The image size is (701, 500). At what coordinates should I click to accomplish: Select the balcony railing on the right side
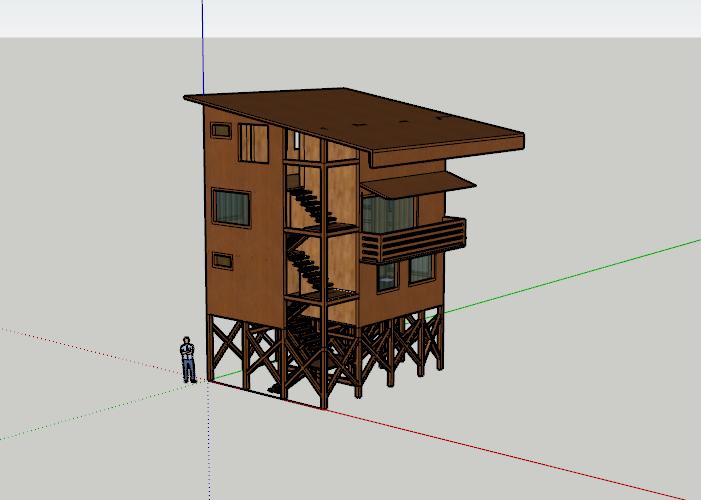point(413,241)
